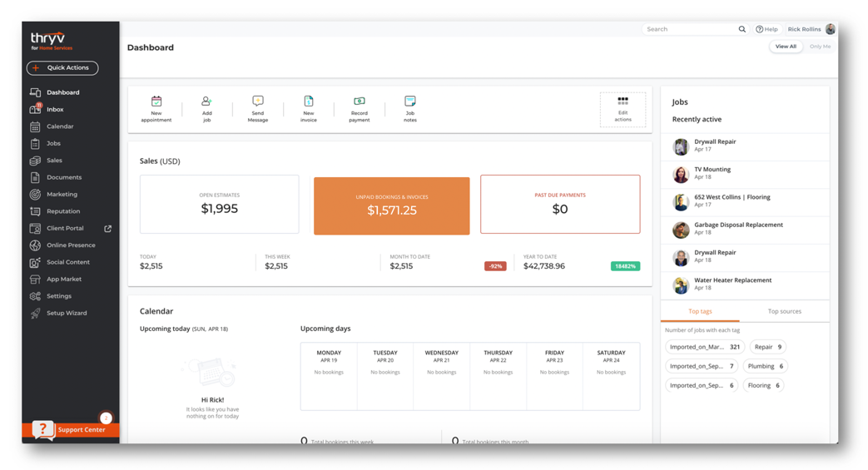Screen dimensions: 868x470
Task: Select Friday Apr 23 calendar column
Action: coord(555,377)
